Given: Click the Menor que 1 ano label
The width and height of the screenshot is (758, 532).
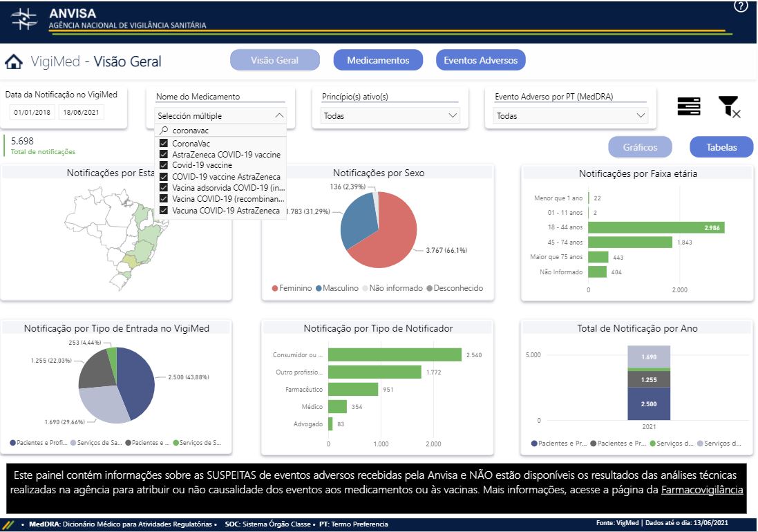Looking at the screenshot, I should pos(558,198).
